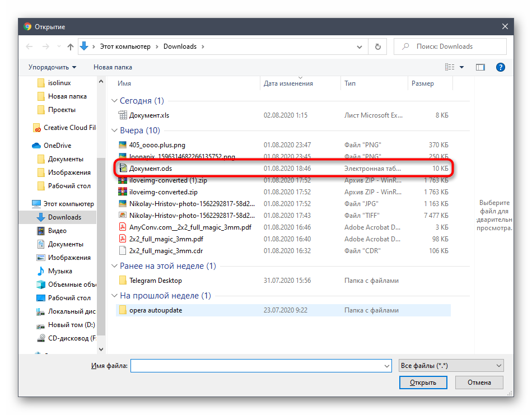The height and width of the screenshot is (415, 532).
Task: Select the Музыка music note icon
Action: pos(40,271)
